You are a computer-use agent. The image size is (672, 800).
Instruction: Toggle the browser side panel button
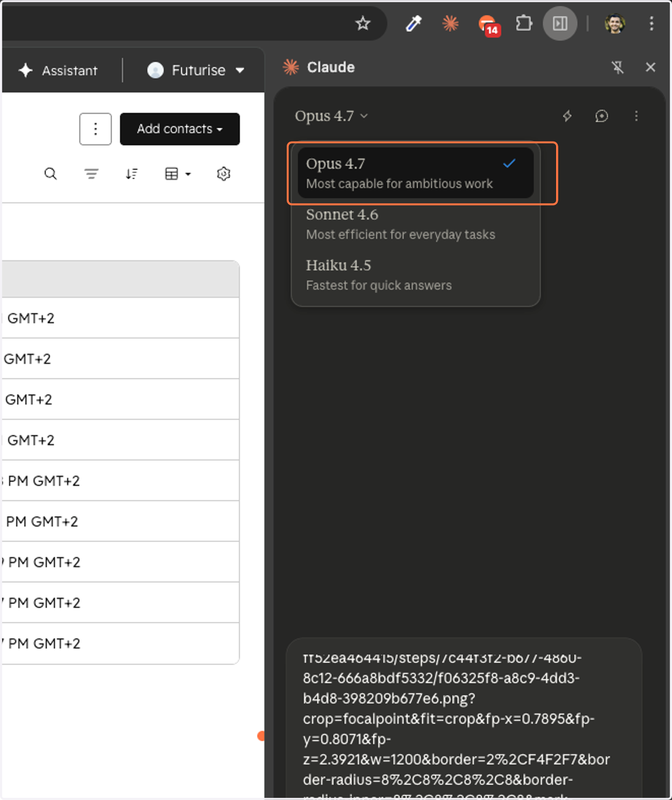coord(560,24)
